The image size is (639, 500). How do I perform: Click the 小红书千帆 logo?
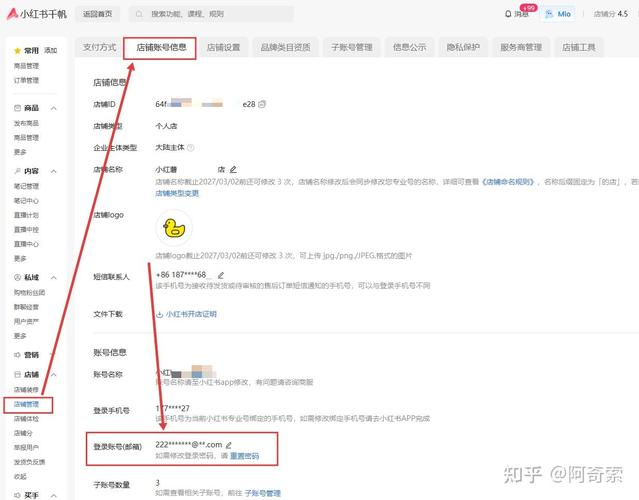(37, 14)
